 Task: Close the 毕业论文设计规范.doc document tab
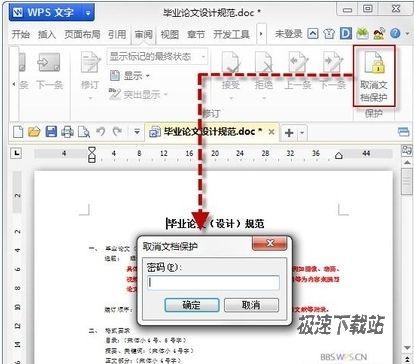272,132
